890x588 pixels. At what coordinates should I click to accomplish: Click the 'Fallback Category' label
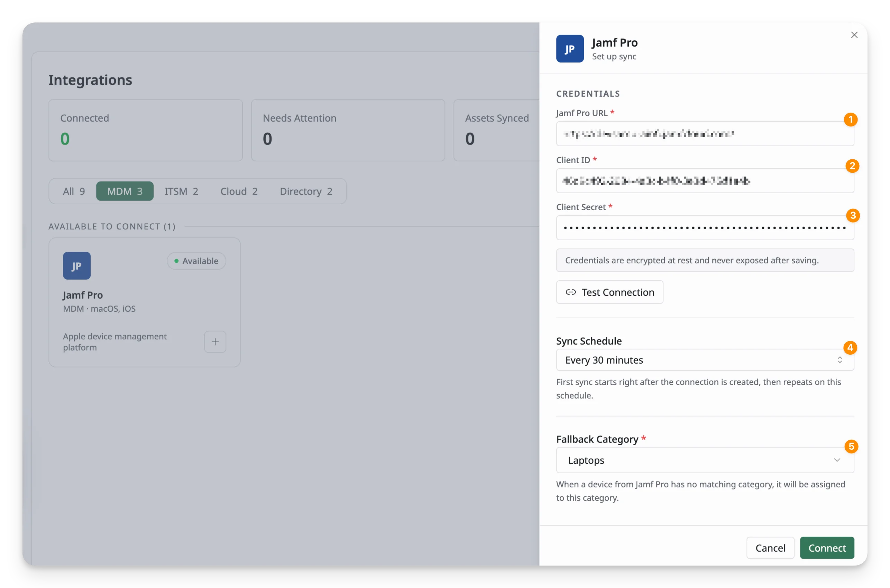coord(597,439)
